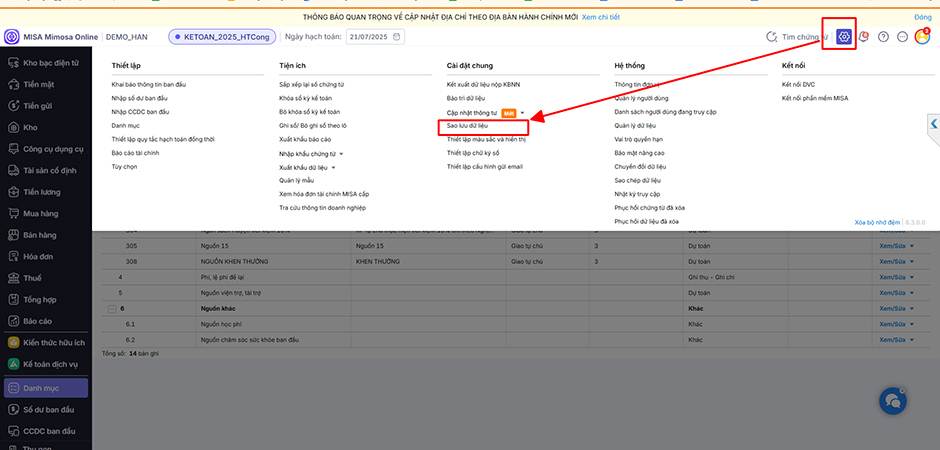This screenshot has height=450, width=940.
Task: Click the more options ellipsis icon
Action: pyautogui.click(x=902, y=37)
